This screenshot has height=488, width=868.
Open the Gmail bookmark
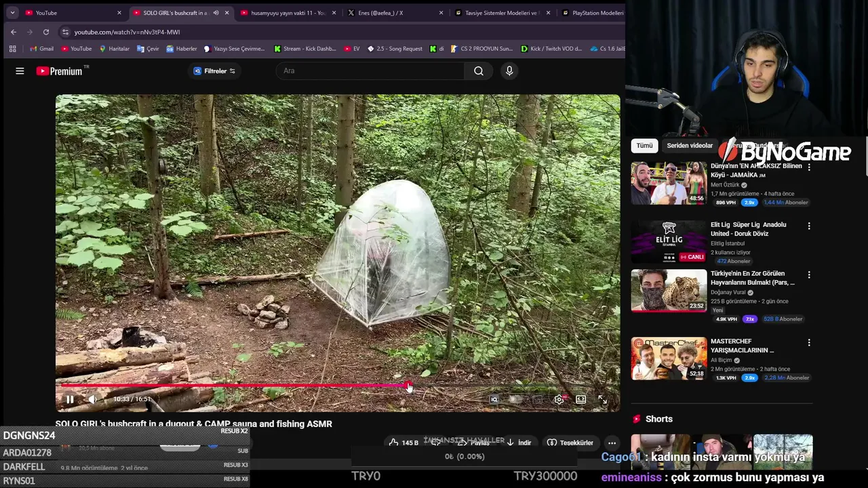coord(41,49)
